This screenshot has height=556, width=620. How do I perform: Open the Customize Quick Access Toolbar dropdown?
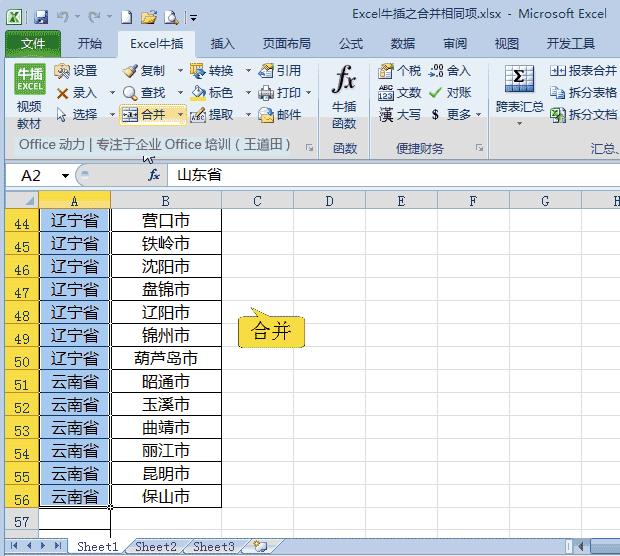pos(193,18)
